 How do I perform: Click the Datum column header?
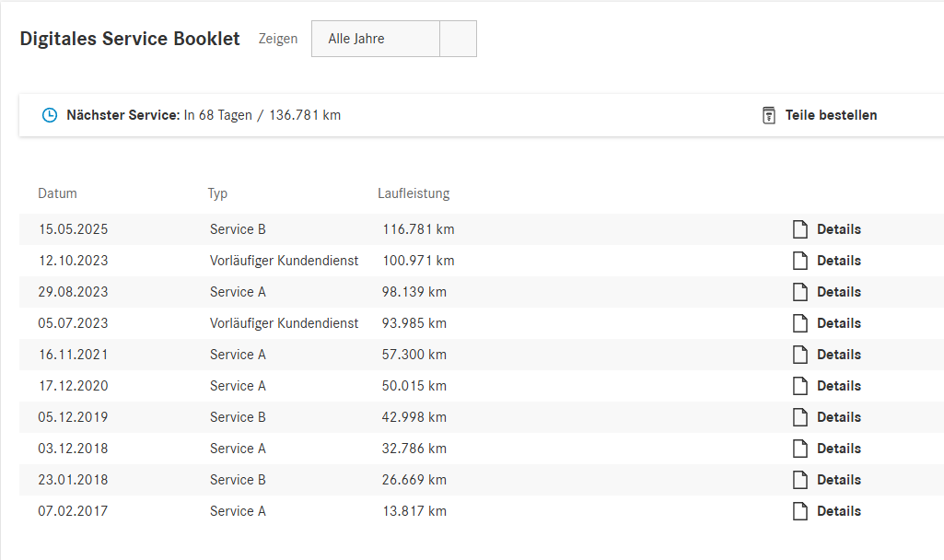[57, 193]
